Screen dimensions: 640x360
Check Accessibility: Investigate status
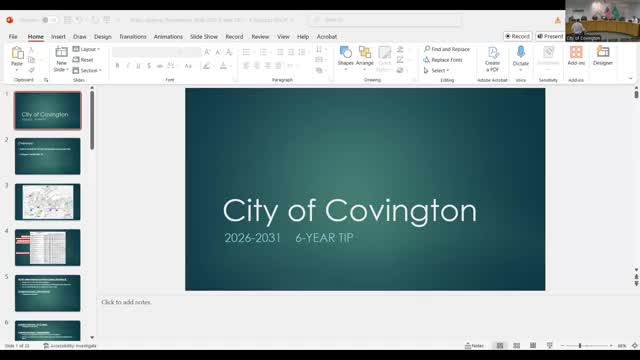[x=70, y=346]
